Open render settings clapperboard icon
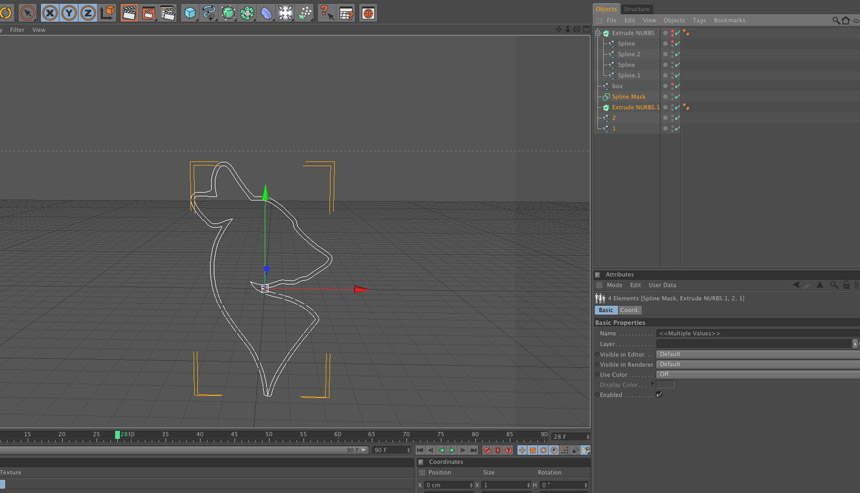860x493 pixels. coord(167,13)
